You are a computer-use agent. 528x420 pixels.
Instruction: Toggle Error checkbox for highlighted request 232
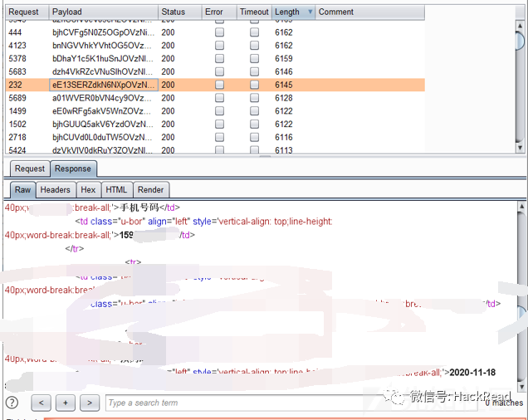point(219,85)
